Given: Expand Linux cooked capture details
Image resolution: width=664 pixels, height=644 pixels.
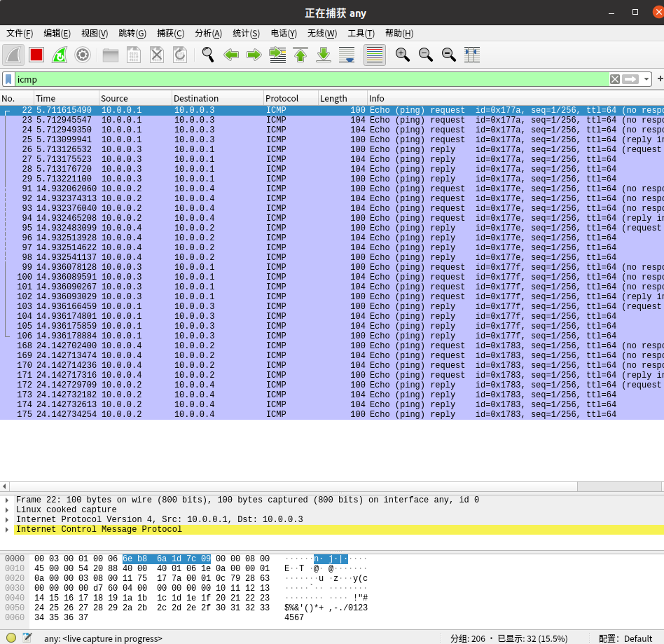Looking at the screenshot, I should (7, 509).
